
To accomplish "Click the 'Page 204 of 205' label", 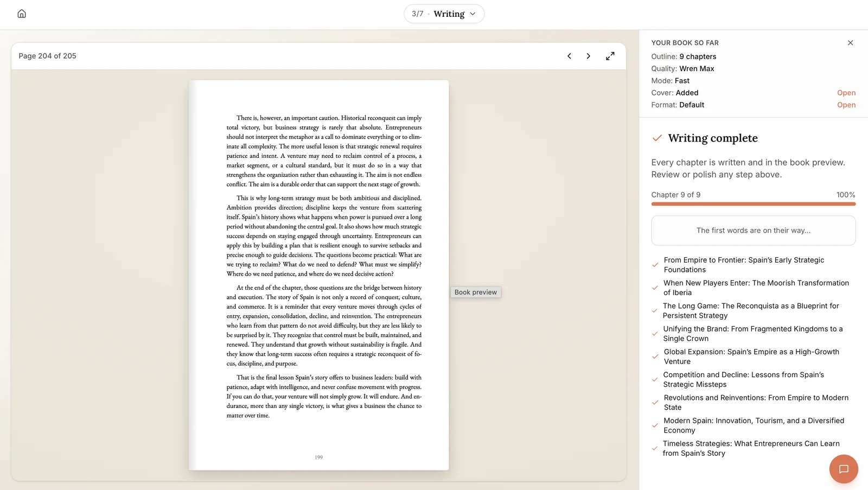I will 47,56.
